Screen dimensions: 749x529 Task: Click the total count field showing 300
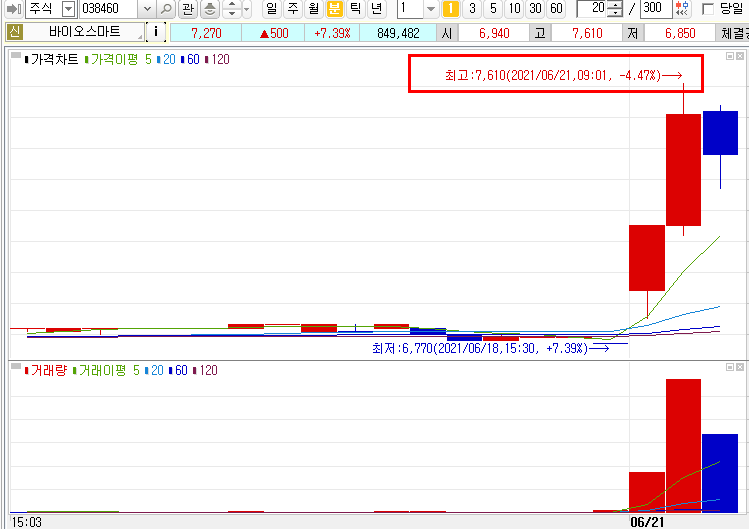(x=656, y=9)
